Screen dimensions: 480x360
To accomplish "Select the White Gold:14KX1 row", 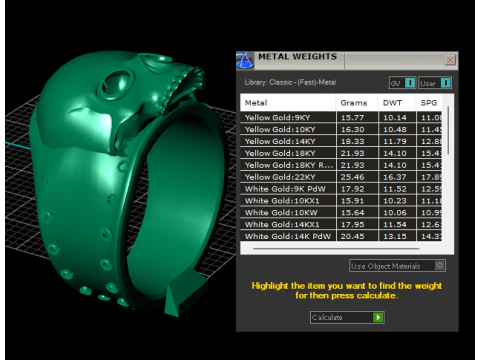I will point(341,225).
